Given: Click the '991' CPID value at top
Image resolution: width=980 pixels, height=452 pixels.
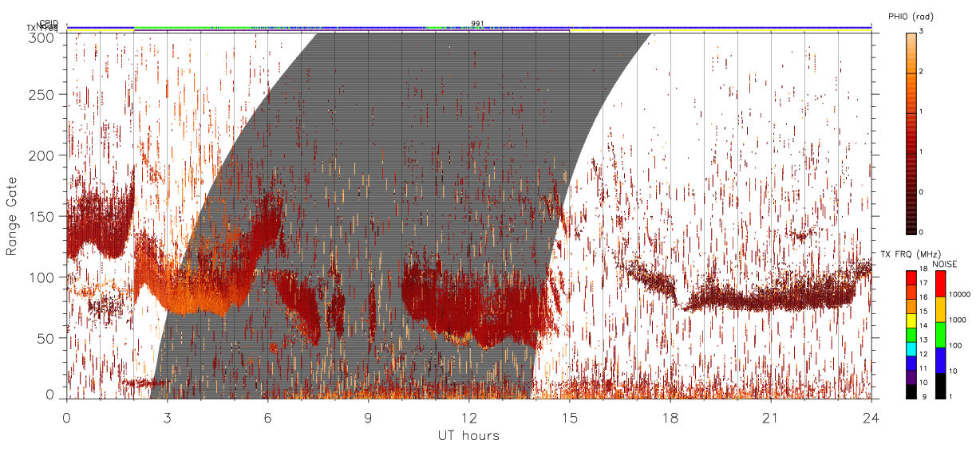Looking at the screenshot, I should pos(477,23).
